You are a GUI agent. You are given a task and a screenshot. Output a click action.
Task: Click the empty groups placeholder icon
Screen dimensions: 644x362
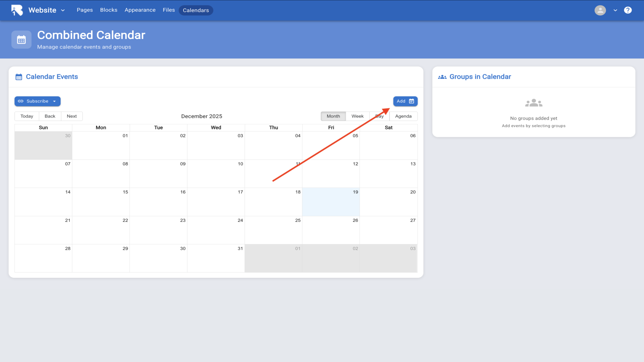coord(533,103)
